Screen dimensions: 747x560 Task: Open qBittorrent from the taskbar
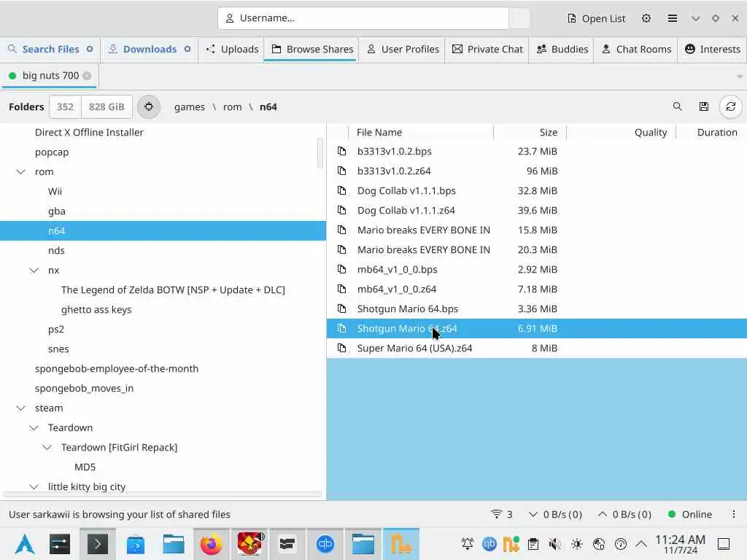tap(325, 544)
